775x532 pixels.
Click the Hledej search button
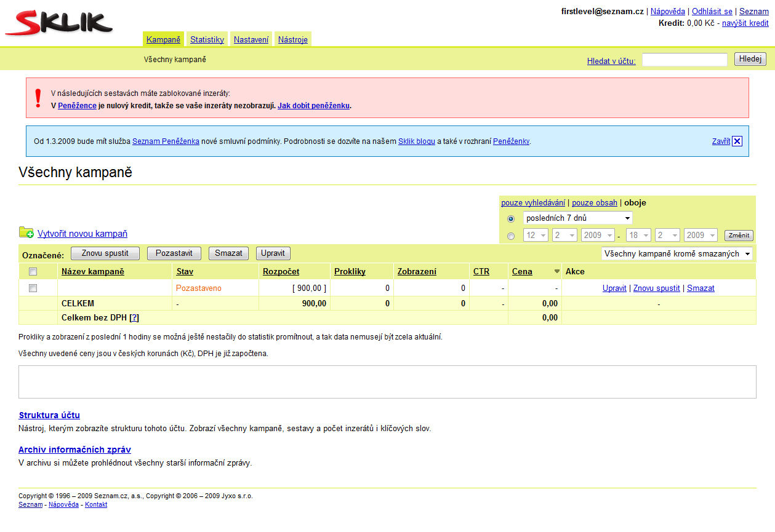750,59
